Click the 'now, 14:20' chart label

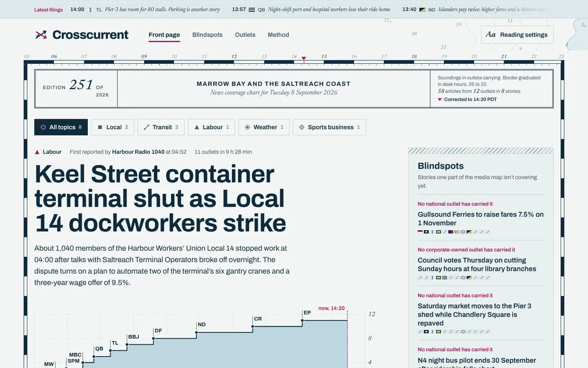pyautogui.click(x=331, y=309)
